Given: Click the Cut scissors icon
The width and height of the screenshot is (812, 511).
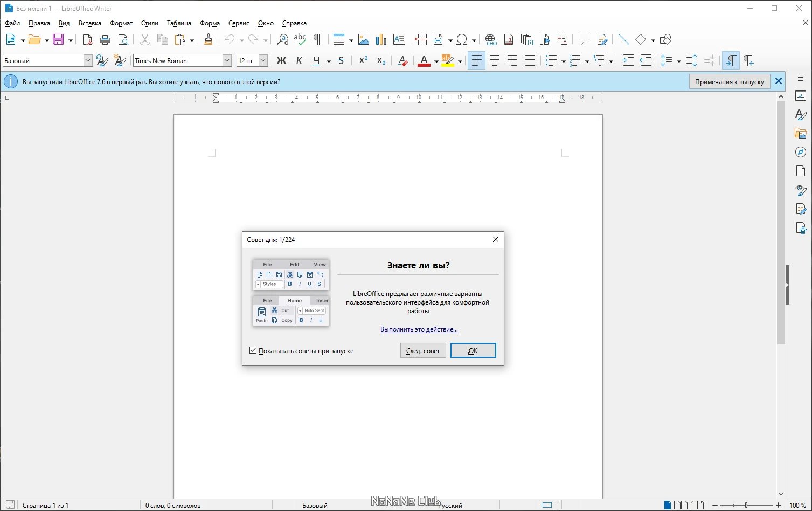Looking at the screenshot, I should (145, 39).
